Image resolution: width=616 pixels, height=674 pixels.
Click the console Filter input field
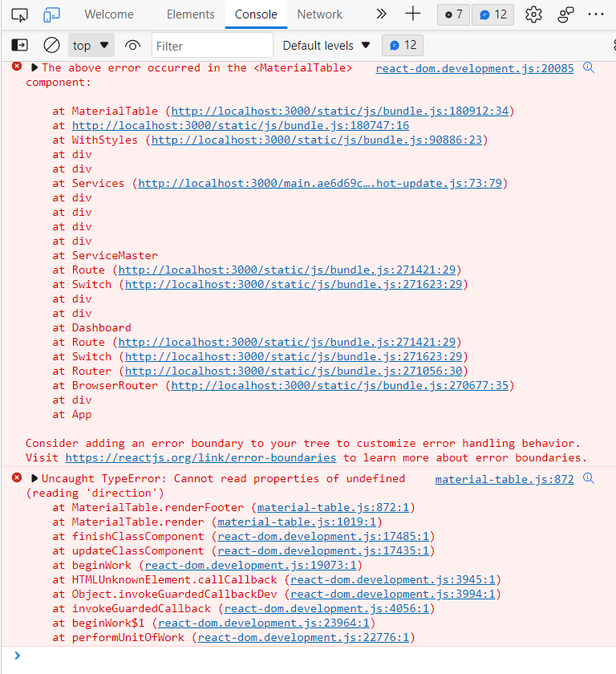point(213,45)
